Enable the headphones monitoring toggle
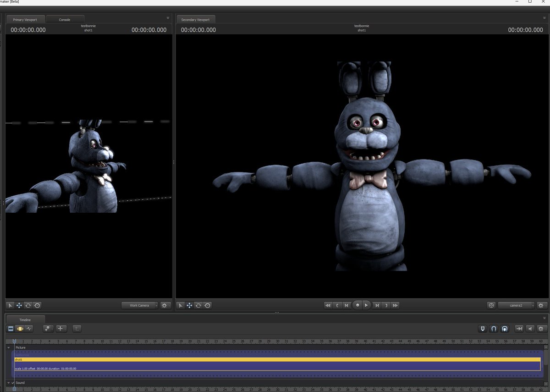This screenshot has height=392, width=550. click(504, 328)
